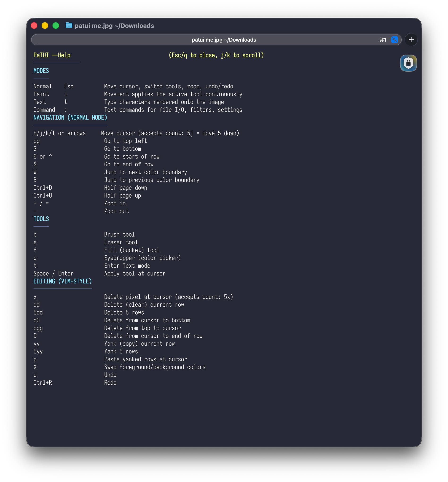The width and height of the screenshot is (448, 482).
Task: Click 'Go to bottom' description
Action: click(122, 149)
